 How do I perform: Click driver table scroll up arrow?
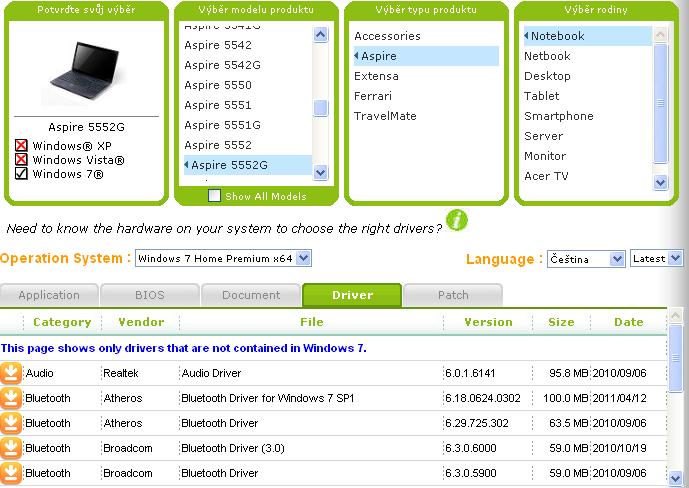[675, 315]
